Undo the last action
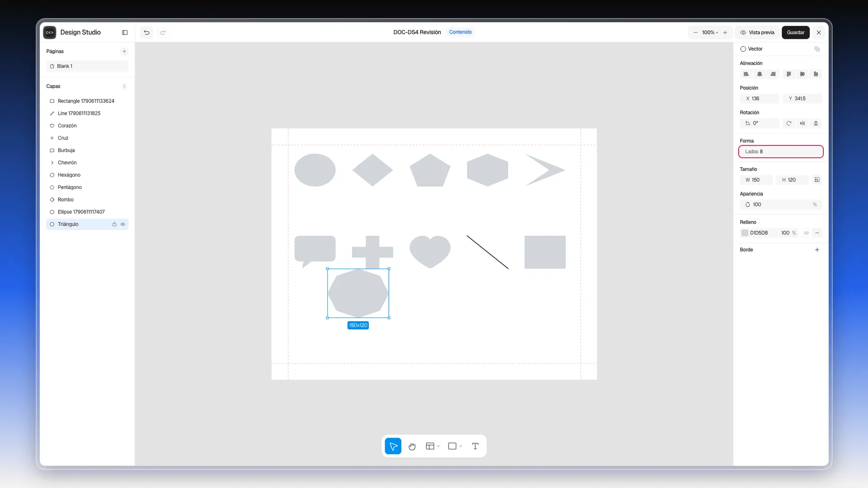The image size is (868, 488). [x=146, y=33]
